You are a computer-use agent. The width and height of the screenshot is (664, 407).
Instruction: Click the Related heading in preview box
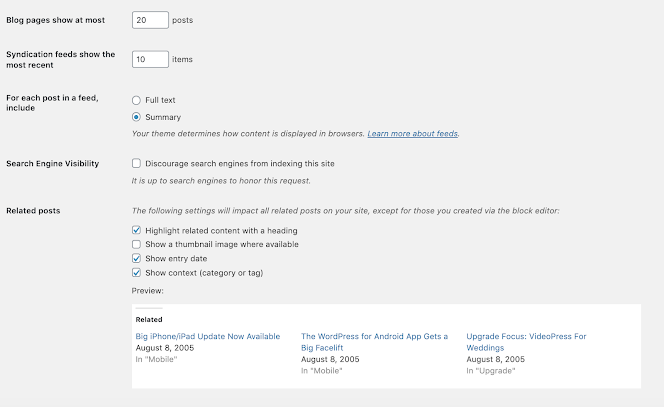pyautogui.click(x=149, y=320)
